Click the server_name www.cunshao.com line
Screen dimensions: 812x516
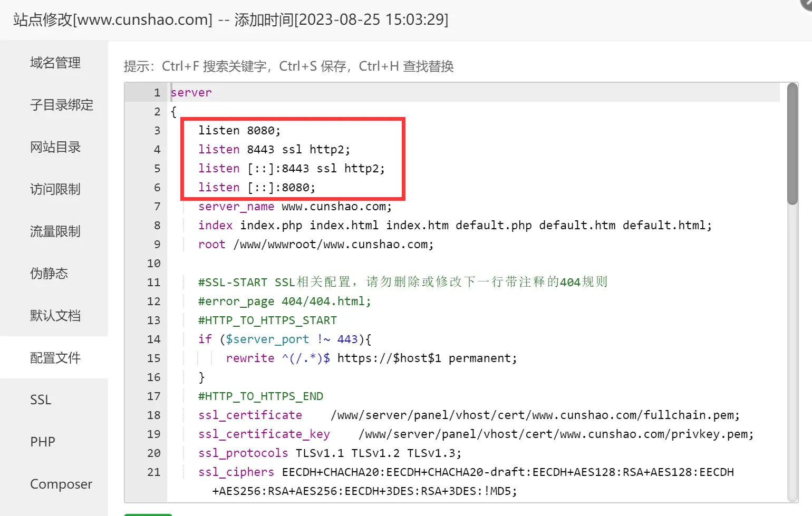295,207
